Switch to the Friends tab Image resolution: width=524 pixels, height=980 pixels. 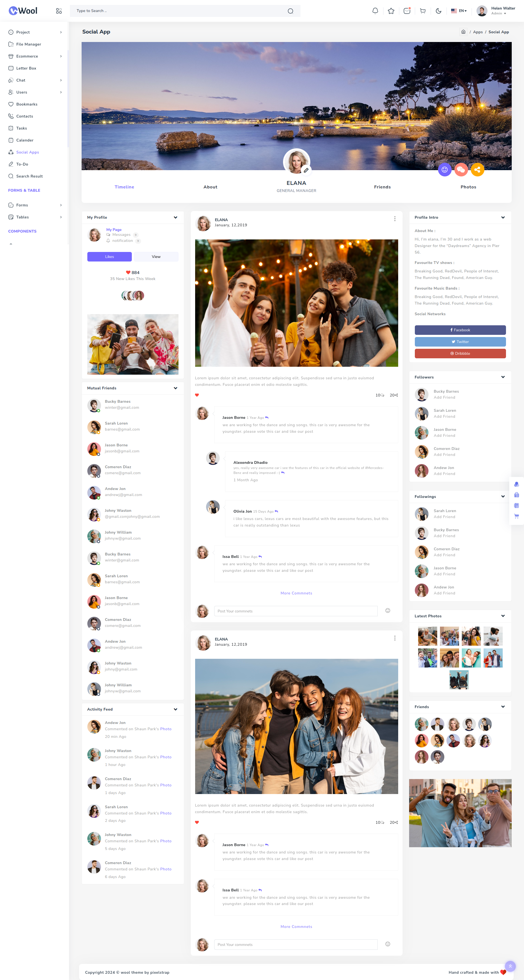tap(382, 187)
